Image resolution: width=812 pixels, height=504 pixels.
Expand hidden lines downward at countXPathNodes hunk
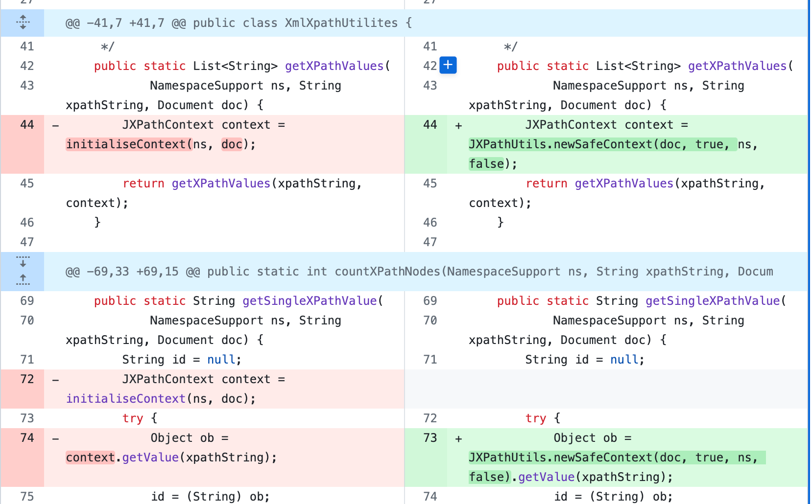[23, 262]
